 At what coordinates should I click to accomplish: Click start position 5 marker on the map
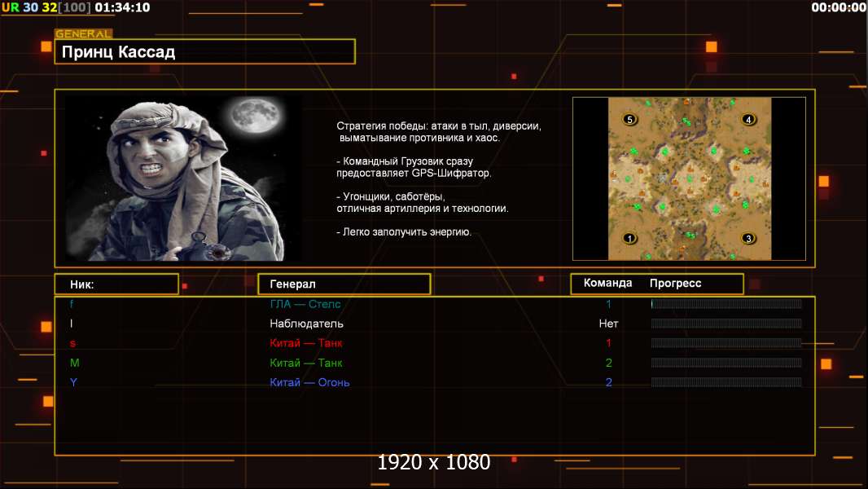click(x=629, y=119)
